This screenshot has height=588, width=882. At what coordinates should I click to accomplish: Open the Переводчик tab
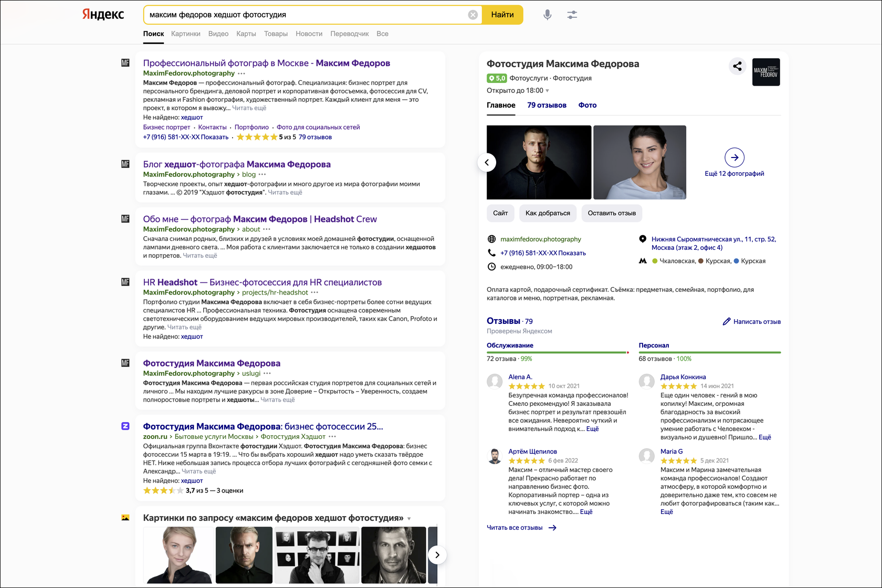point(350,34)
